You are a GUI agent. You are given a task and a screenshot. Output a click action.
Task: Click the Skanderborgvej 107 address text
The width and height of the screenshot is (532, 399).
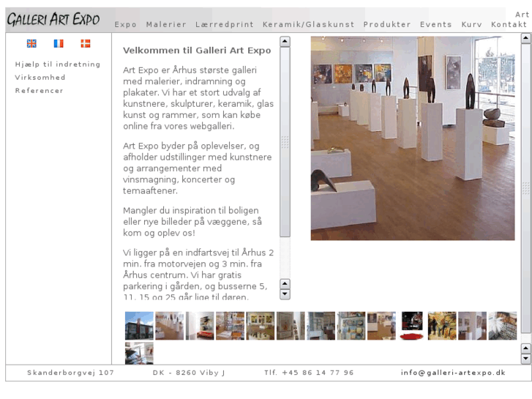[70, 373]
